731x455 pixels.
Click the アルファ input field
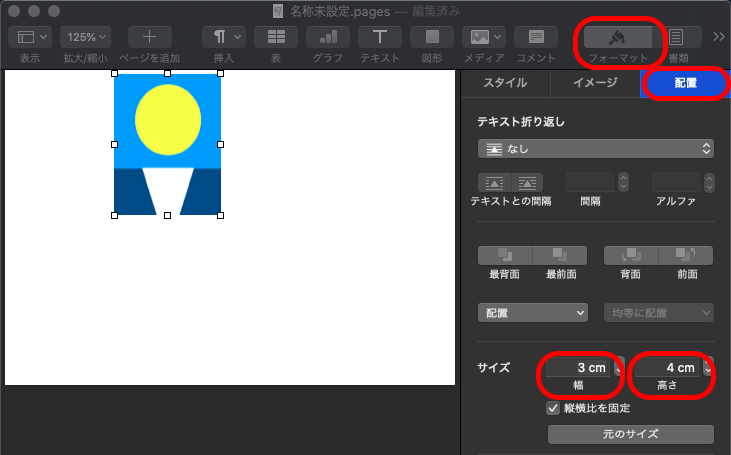click(676, 182)
